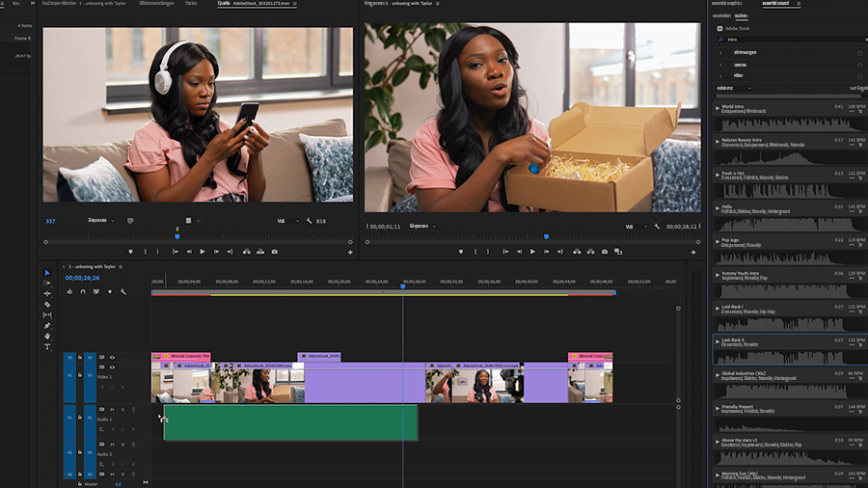
Task: Enable voice-over record on Audio 1
Action: click(x=133, y=410)
